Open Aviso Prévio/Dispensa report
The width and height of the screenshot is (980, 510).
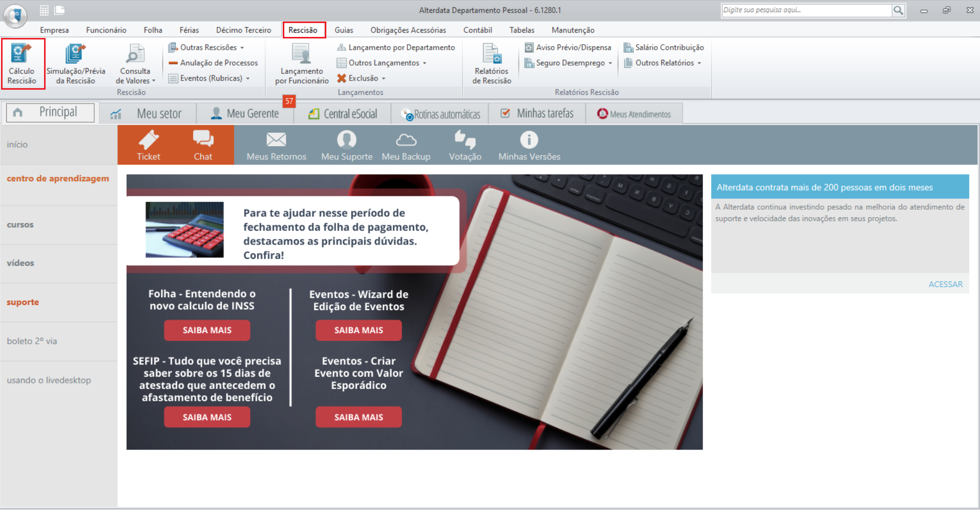568,47
